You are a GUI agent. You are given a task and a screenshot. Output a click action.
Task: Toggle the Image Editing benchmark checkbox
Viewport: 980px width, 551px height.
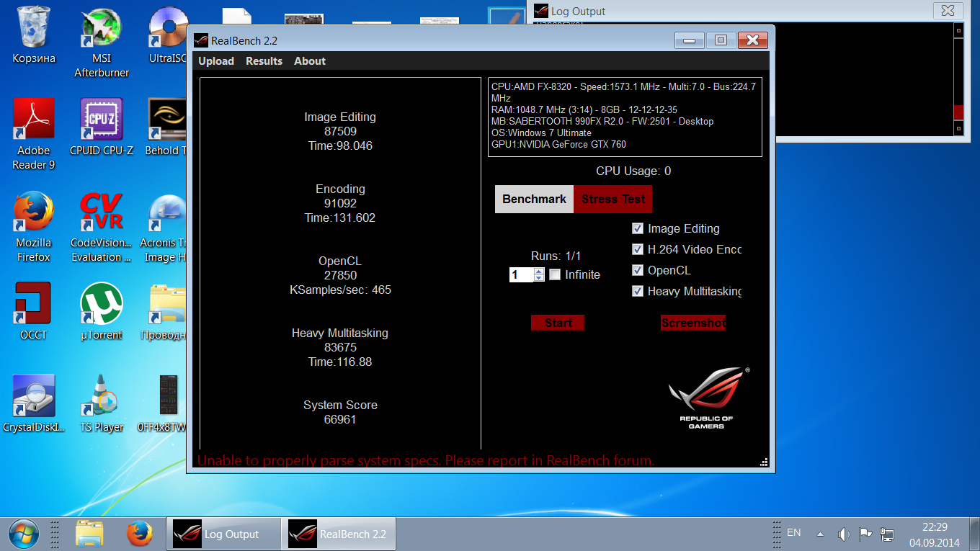click(x=637, y=228)
